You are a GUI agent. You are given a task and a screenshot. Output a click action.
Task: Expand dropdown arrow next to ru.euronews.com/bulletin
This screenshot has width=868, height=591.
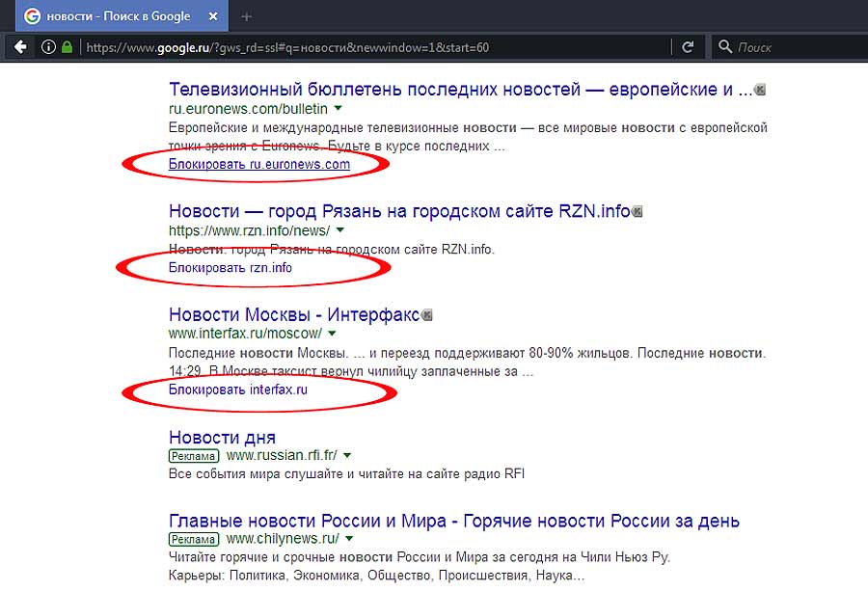tap(339, 108)
